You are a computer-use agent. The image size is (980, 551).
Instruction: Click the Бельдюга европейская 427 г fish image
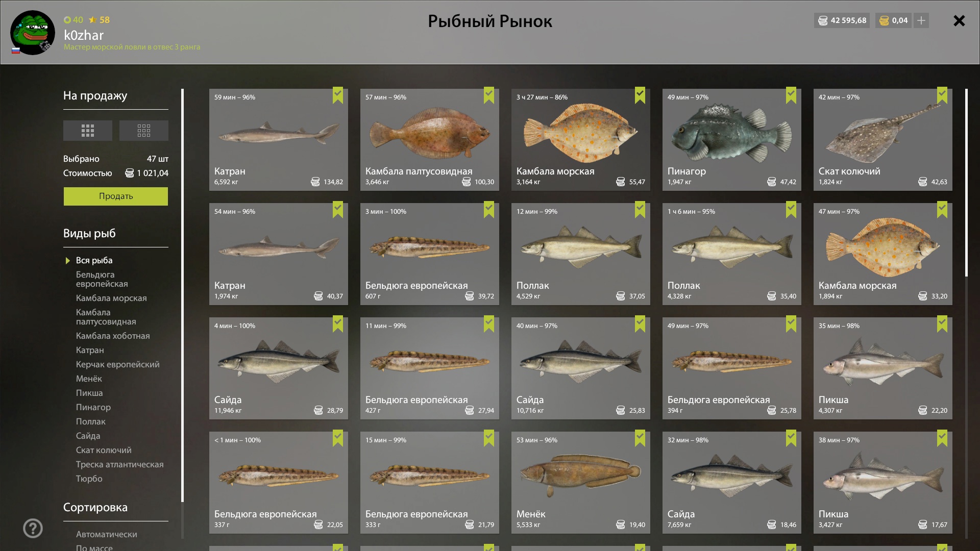(430, 361)
